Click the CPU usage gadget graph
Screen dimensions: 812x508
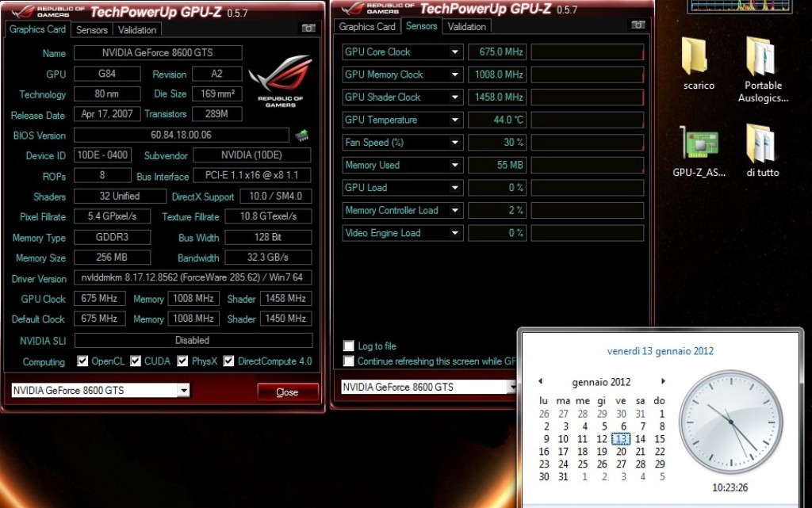(x=740, y=6)
